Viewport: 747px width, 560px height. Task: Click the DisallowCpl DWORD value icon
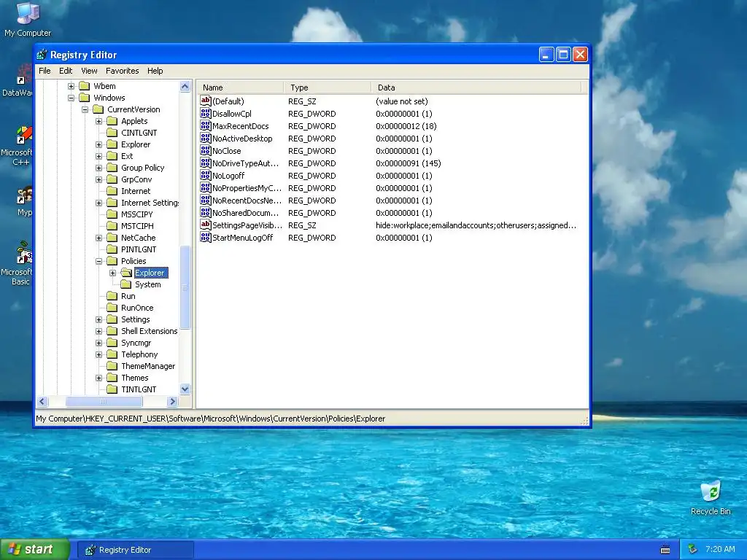205,113
